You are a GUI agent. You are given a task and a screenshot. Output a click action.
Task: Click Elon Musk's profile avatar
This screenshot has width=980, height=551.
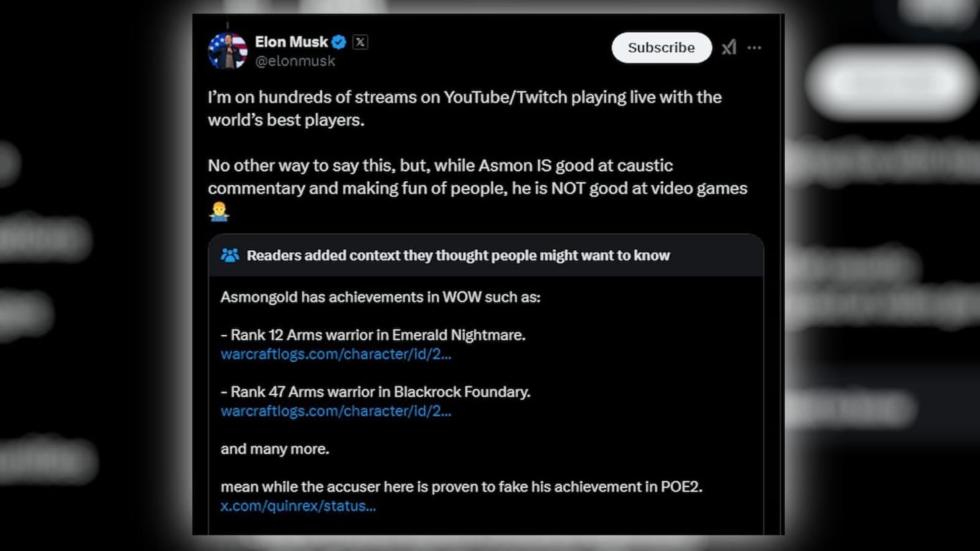coord(228,48)
